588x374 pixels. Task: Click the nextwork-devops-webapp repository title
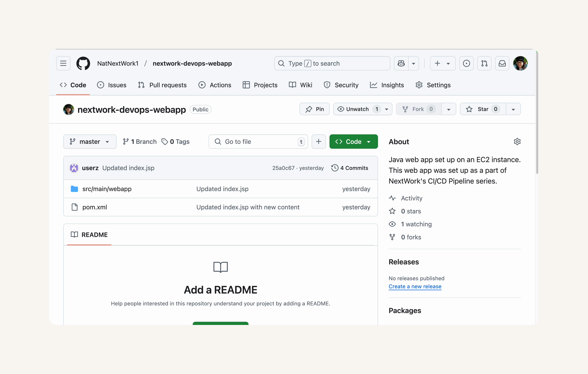[x=132, y=109]
